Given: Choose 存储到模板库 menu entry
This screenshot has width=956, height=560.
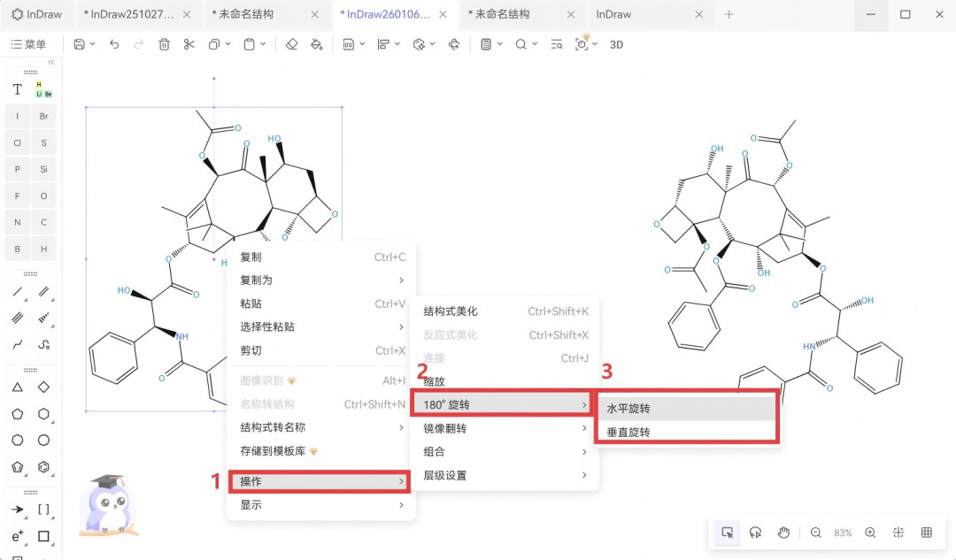Looking at the screenshot, I should 321,451.
